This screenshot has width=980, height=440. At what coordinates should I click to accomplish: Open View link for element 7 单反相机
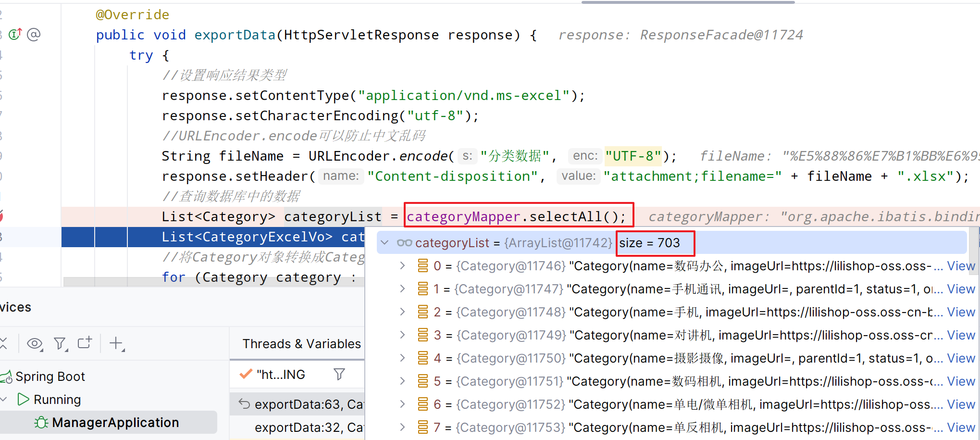(x=961, y=427)
